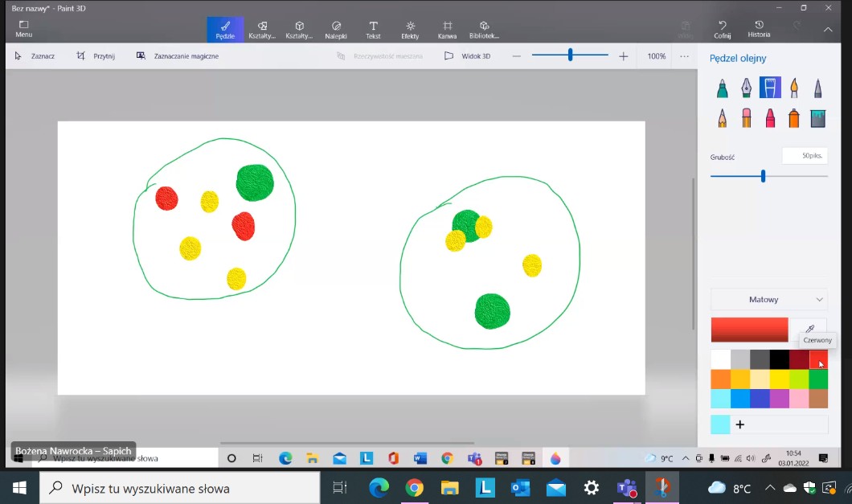Screen dimensions: 852x504
Task: Select the Crayon tool
Action: [x=770, y=118]
